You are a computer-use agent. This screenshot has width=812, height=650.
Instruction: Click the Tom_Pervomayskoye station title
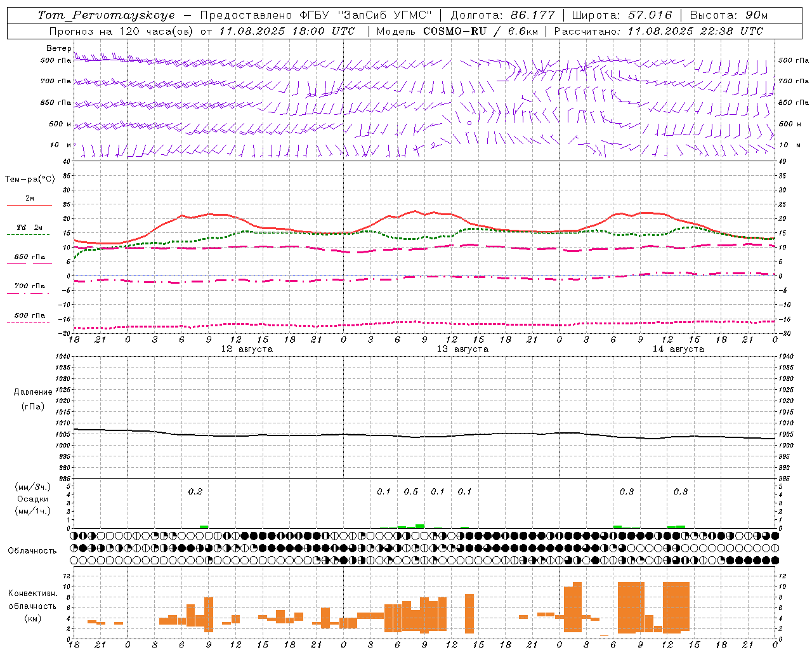[x=106, y=15]
